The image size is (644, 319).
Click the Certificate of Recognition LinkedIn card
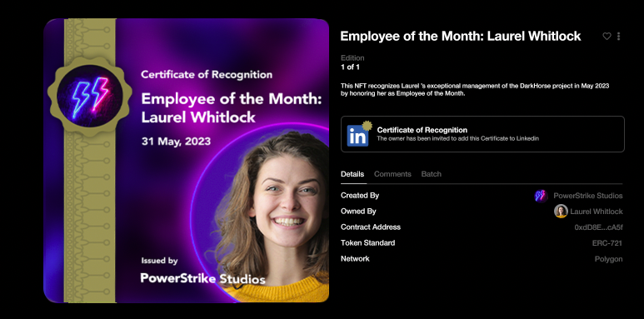click(482, 134)
